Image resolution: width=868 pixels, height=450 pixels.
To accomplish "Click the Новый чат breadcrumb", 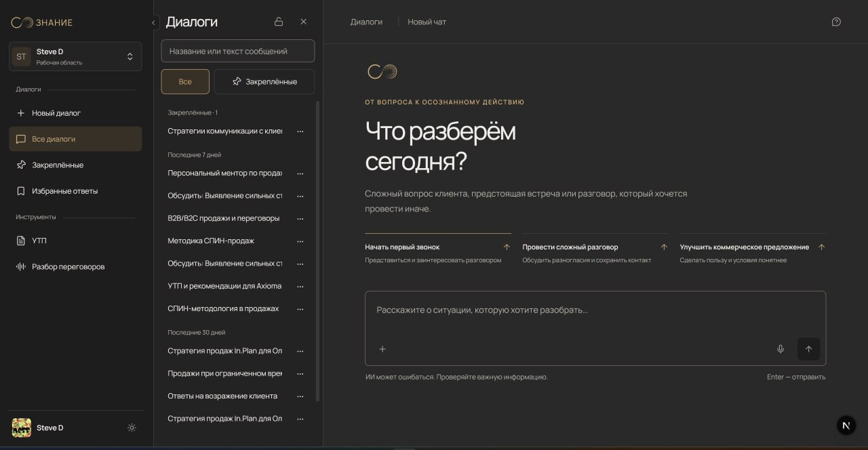I will pos(427,22).
